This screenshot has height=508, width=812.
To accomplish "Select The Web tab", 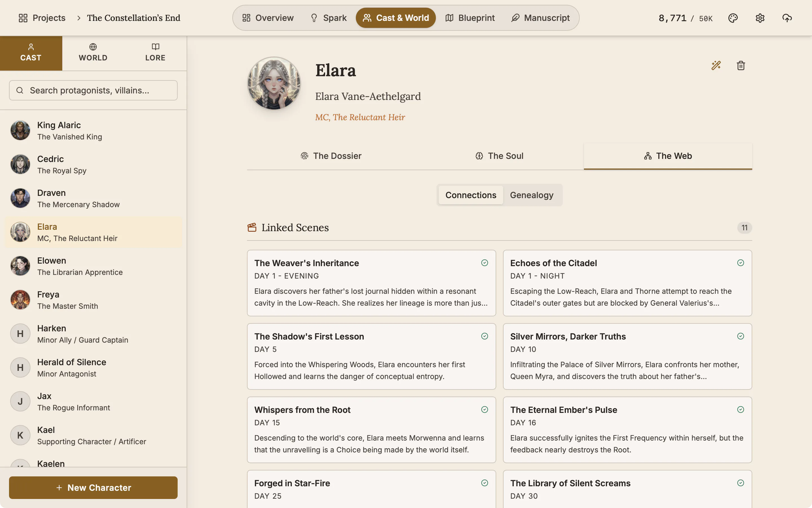I will pyautogui.click(x=668, y=156).
